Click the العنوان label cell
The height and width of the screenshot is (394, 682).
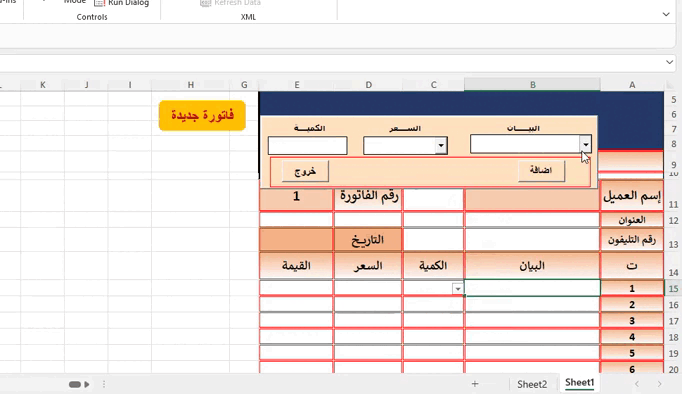[x=632, y=220]
